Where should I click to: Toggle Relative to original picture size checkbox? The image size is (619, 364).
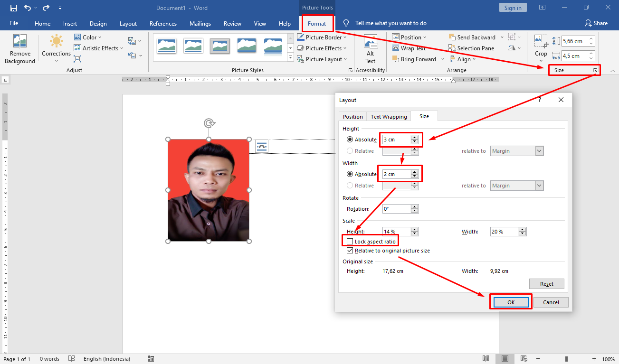coord(350,251)
